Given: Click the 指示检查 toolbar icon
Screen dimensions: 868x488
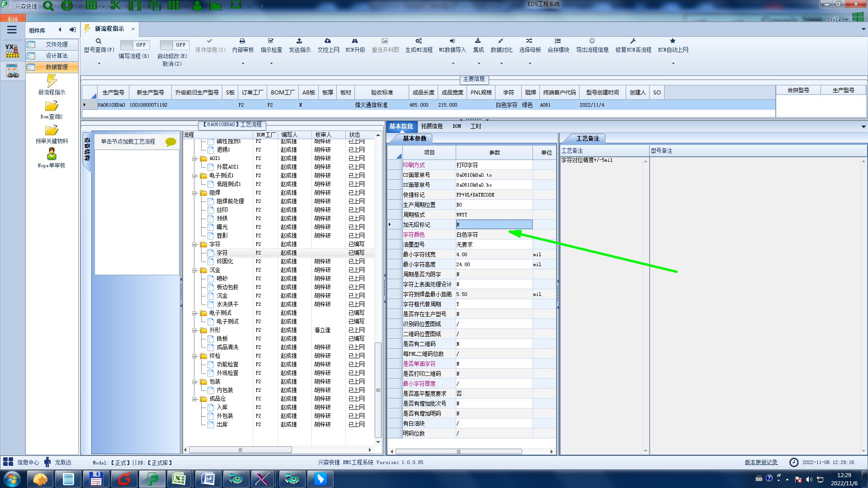Looking at the screenshot, I should tap(271, 41).
